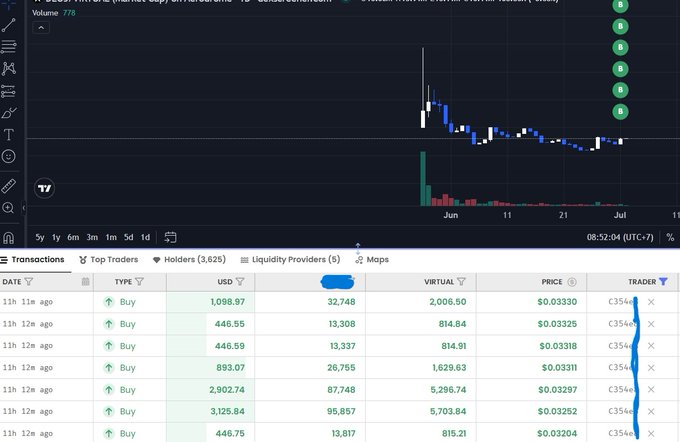680x442 pixels.
Task: Collapse the drawing toolbar side arrow
Action: click(x=24, y=208)
